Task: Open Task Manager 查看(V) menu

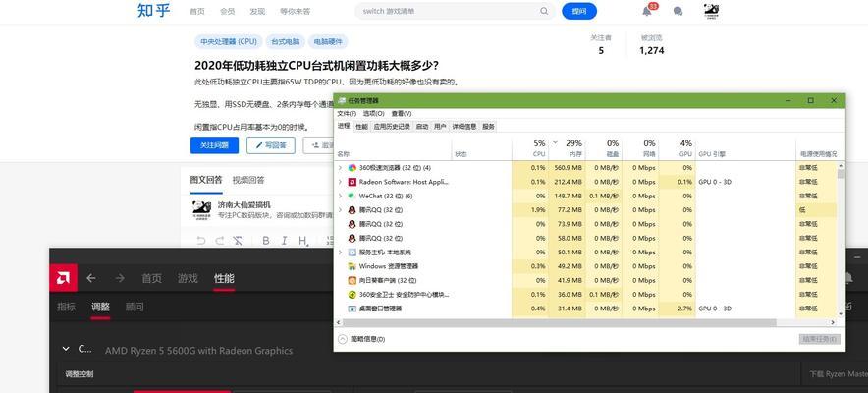Action: coord(402,113)
